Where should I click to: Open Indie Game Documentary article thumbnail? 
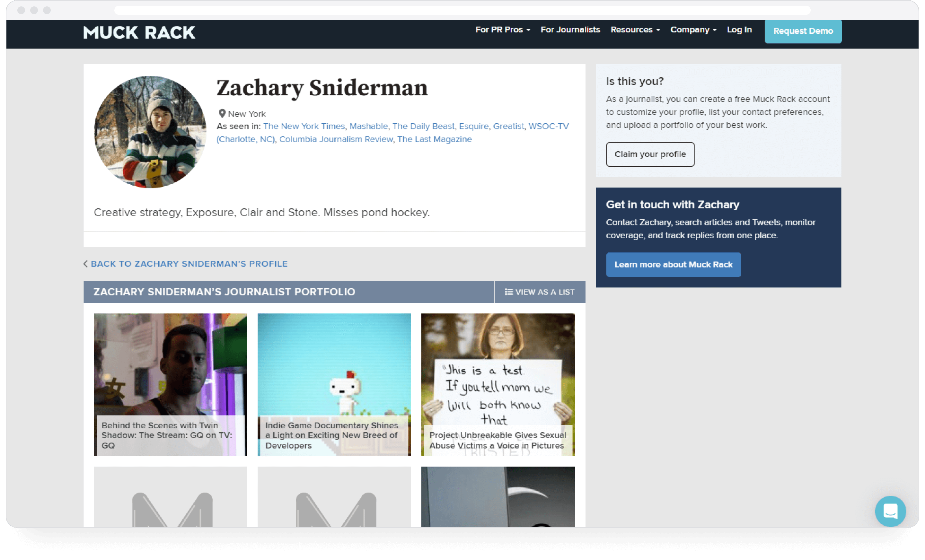[x=334, y=385]
